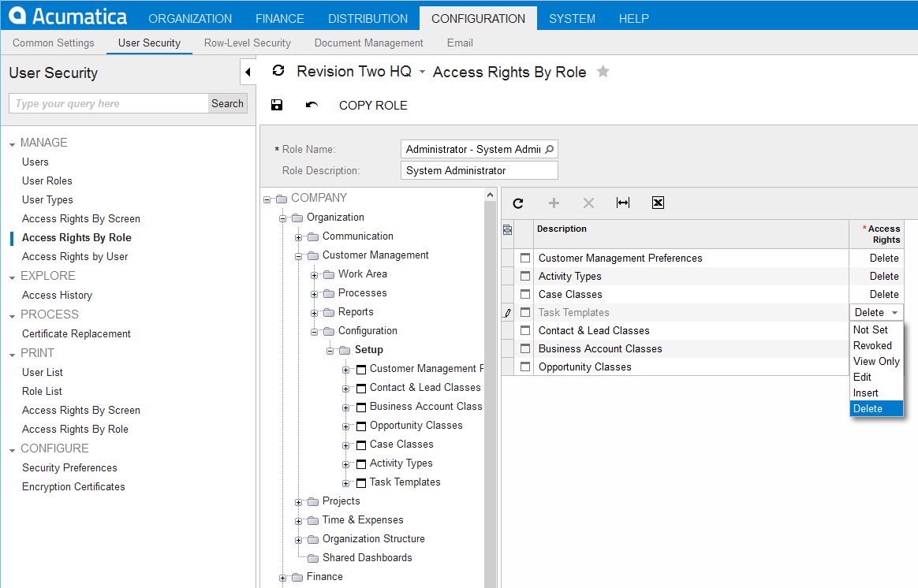Choose highlighted Delete in access rights list

click(x=876, y=408)
